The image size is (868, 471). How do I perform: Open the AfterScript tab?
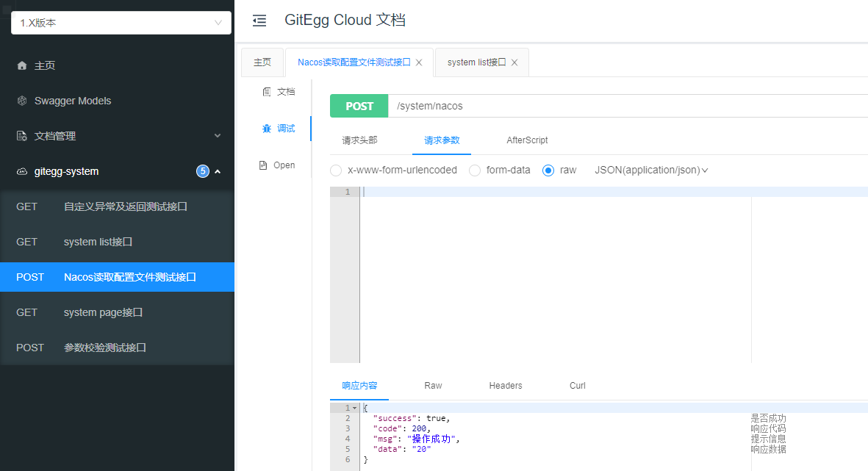click(527, 140)
